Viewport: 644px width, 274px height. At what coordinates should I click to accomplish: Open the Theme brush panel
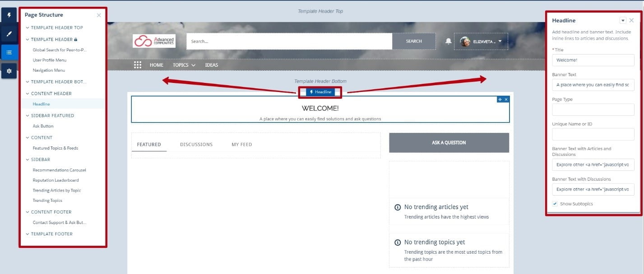pyautogui.click(x=9, y=34)
